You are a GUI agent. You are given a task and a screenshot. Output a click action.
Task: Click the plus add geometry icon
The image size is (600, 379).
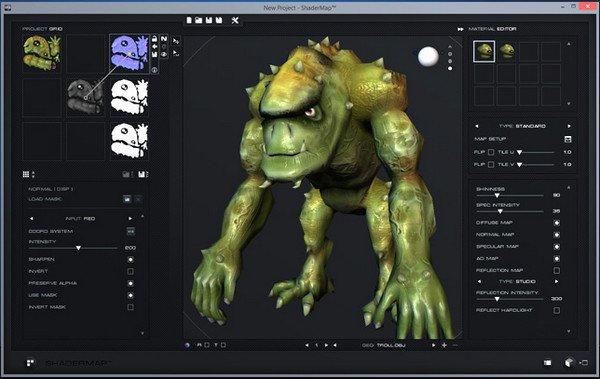[x=444, y=345]
